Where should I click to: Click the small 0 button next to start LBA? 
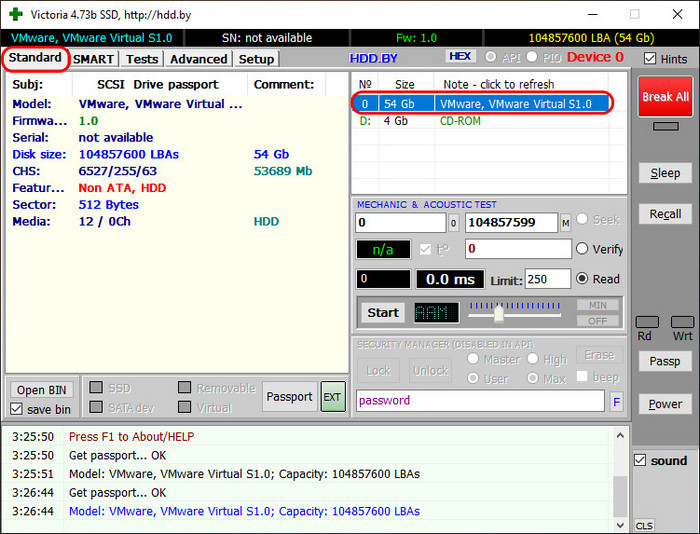tap(453, 223)
